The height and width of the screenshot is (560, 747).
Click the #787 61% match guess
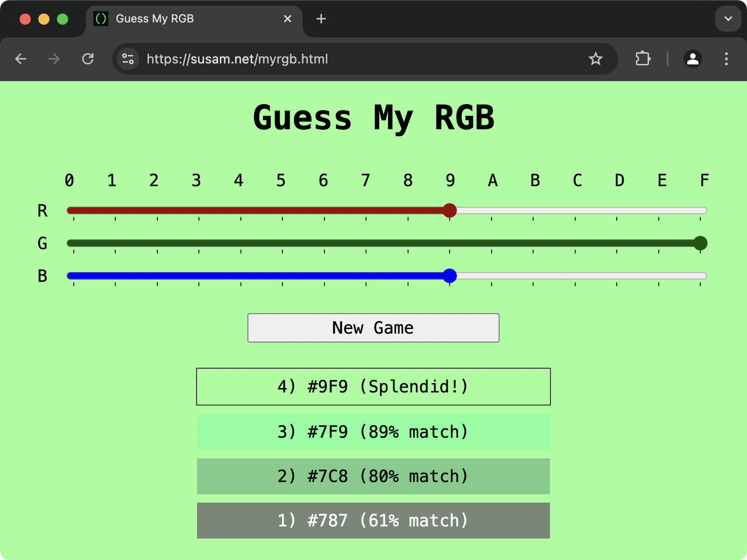coord(373,520)
